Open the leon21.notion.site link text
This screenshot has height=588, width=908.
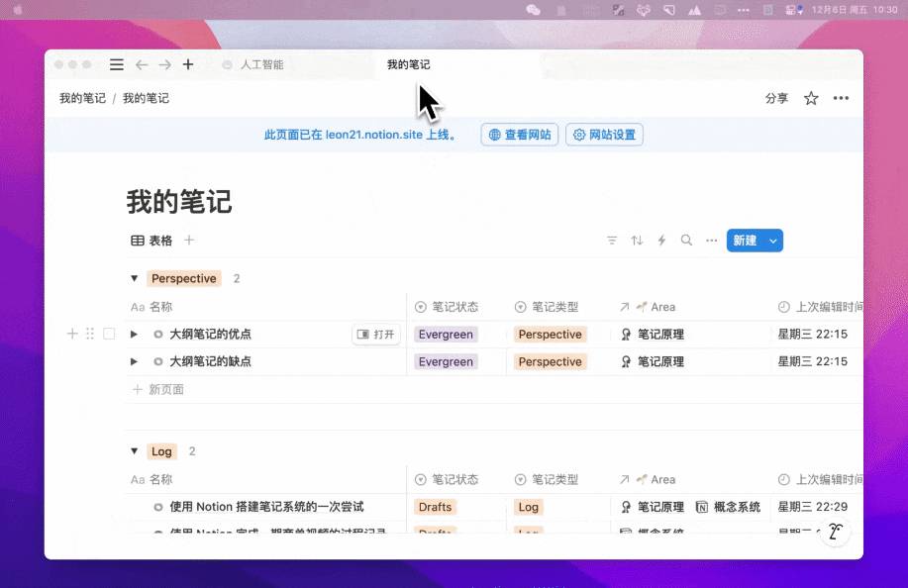pos(373,135)
